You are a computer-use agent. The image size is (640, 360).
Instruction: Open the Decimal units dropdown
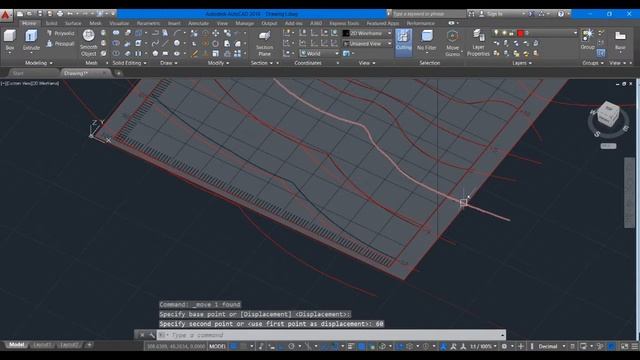[x=551, y=346]
